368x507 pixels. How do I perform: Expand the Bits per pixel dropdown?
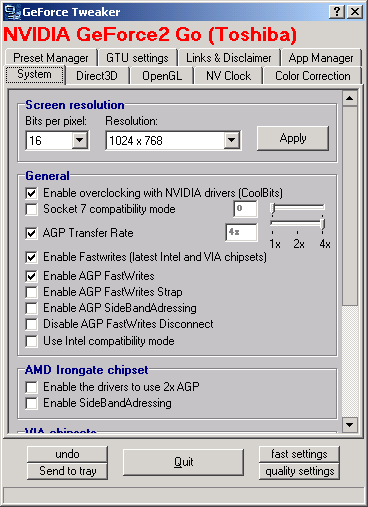tap(80, 140)
